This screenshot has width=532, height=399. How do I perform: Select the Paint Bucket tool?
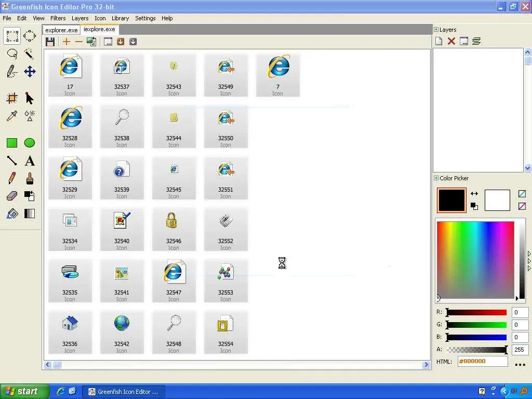12,214
